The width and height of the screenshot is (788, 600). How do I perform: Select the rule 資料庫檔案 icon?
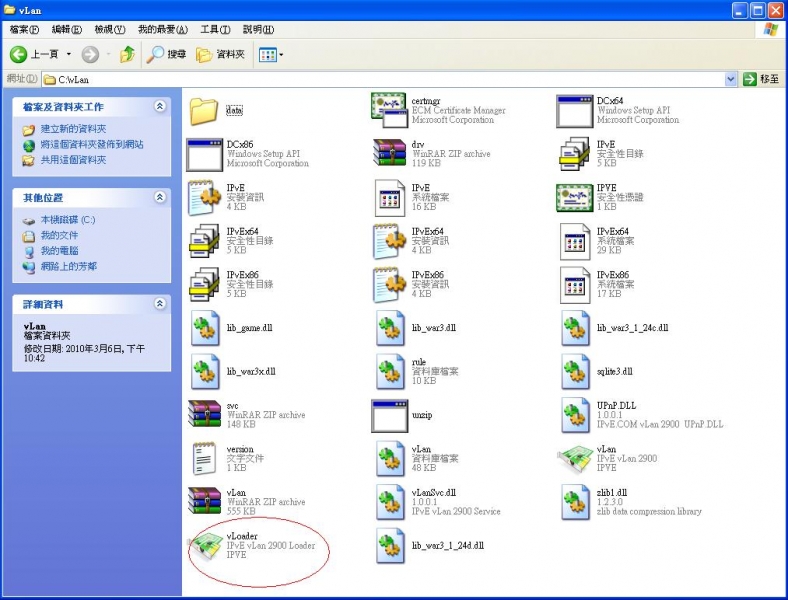[x=390, y=372]
